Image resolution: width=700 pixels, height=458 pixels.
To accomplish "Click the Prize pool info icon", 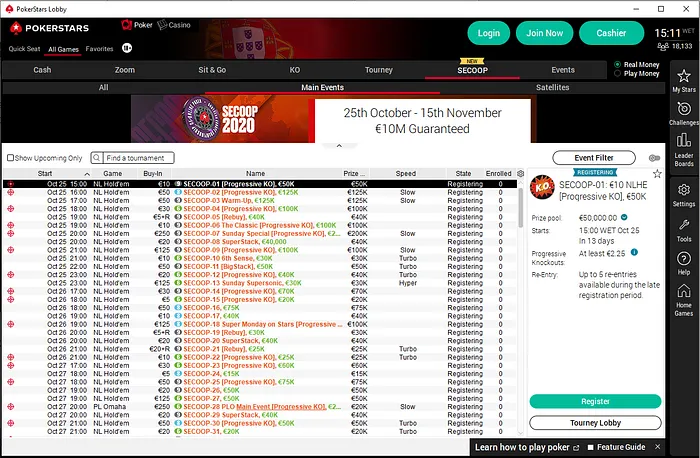I will (624, 217).
